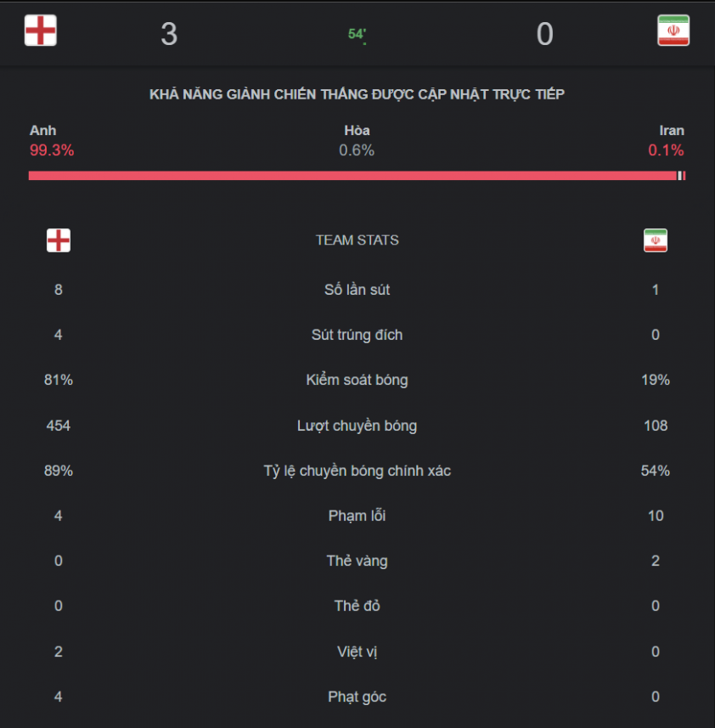This screenshot has height=728, width=715.
Task: Select the Iran 0.1% win probability
Action: [x=666, y=141]
